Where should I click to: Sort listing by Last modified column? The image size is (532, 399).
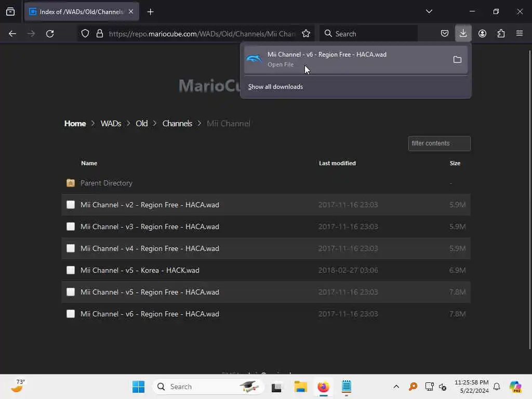[337, 163]
